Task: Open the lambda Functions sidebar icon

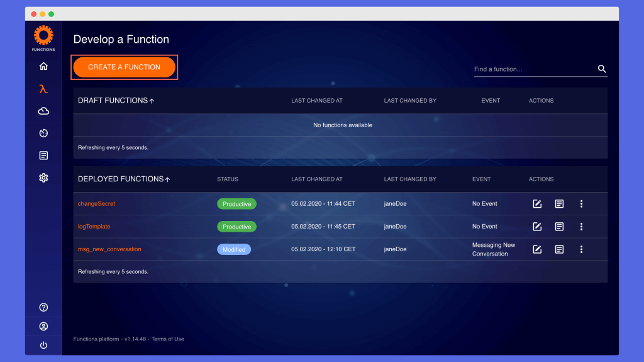Action: click(43, 89)
